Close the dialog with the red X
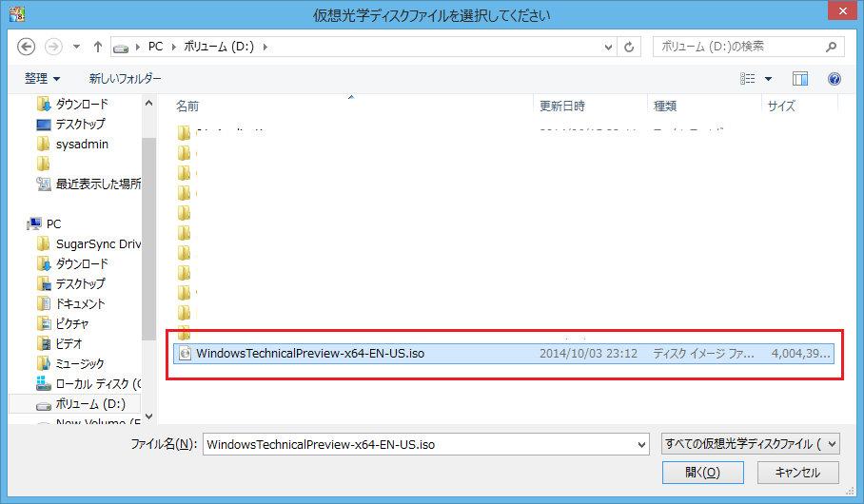The image size is (864, 504). click(x=842, y=11)
